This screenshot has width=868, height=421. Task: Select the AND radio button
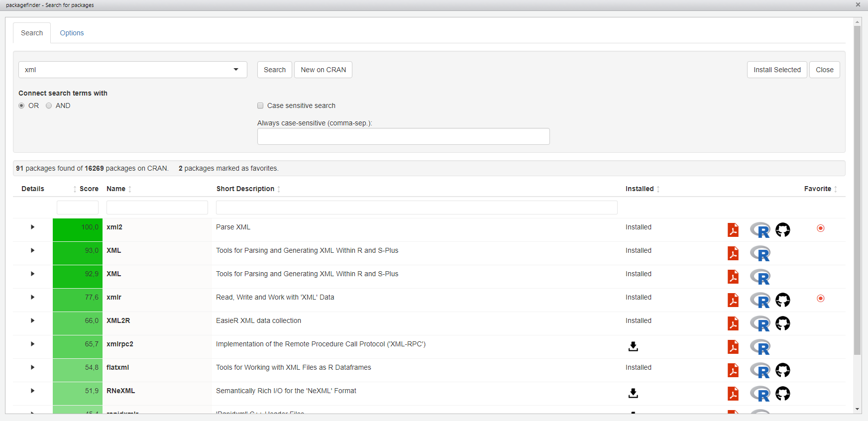49,105
